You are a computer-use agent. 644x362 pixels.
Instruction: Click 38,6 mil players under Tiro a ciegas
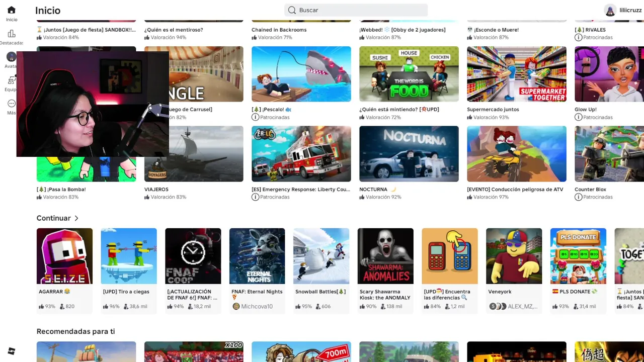coord(135,306)
